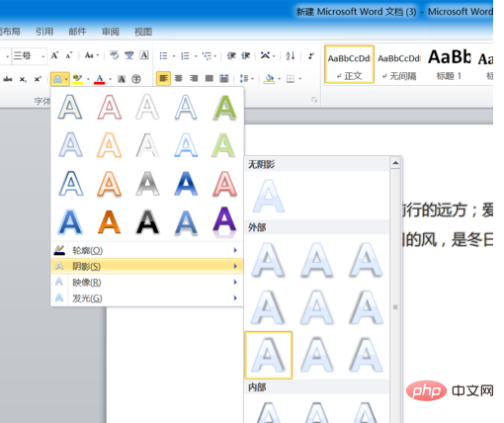Switch to the 审阅 ribbon tab
The width and height of the screenshot is (504, 423).
point(110,32)
